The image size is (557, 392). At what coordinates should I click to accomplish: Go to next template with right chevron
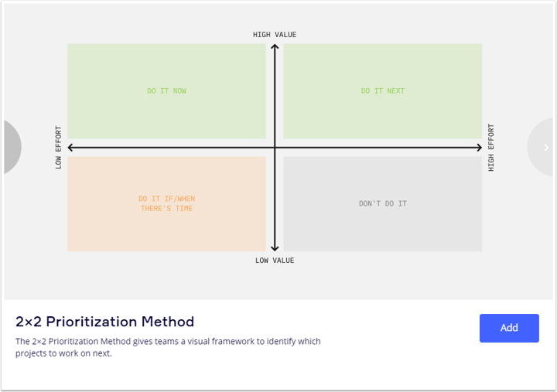(542, 148)
